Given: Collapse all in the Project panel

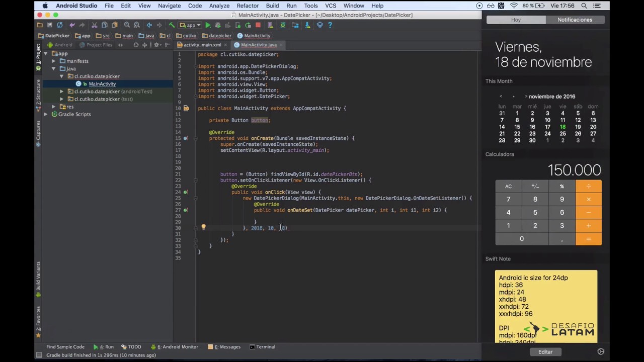Looking at the screenshot, I should [145, 45].
